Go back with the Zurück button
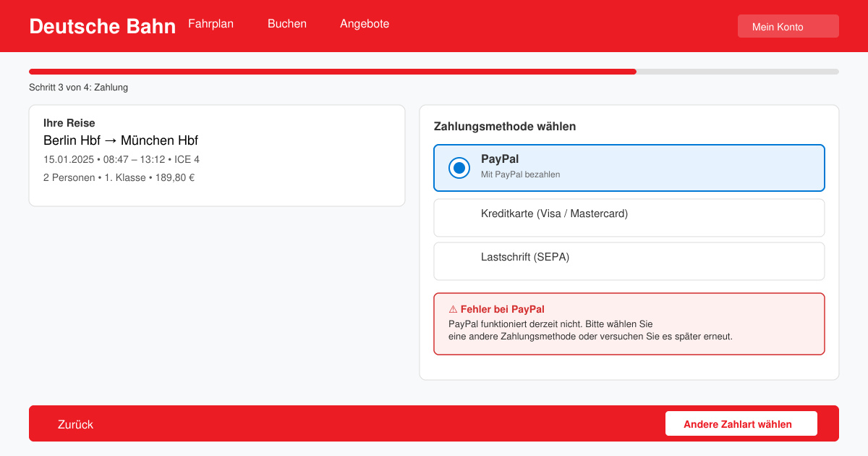 pos(75,424)
